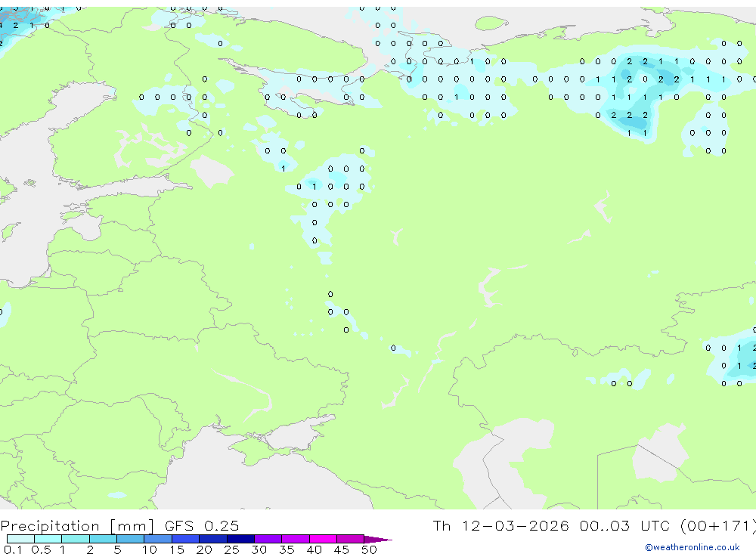Click the legend swatch for 10–15 mm
This screenshot has height=554, width=756.
coord(158,539)
